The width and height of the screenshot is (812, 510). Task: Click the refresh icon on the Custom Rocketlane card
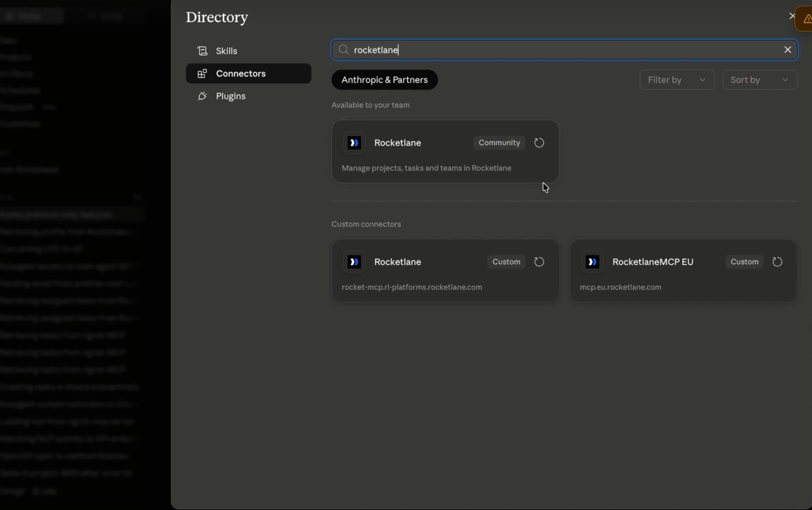pos(539,262)
